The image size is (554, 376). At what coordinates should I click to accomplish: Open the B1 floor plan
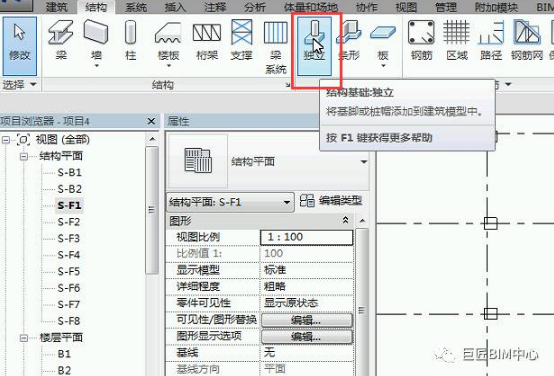[x=64, y=354]
